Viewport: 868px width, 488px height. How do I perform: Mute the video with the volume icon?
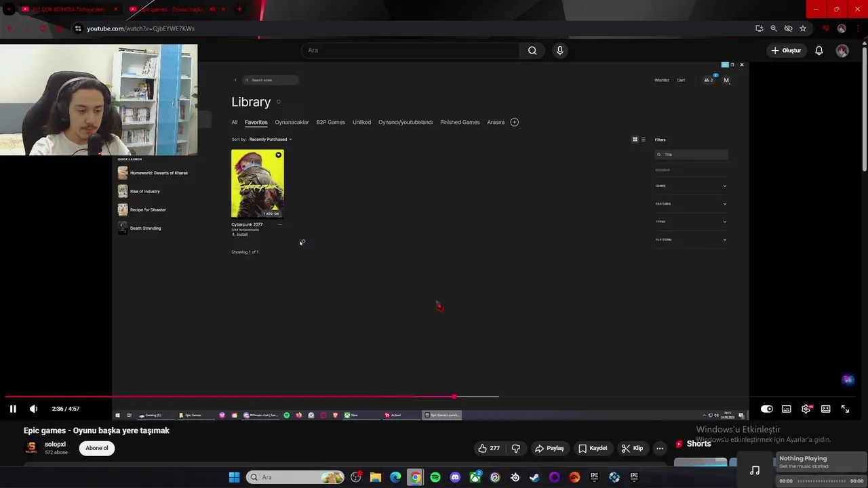33,409
